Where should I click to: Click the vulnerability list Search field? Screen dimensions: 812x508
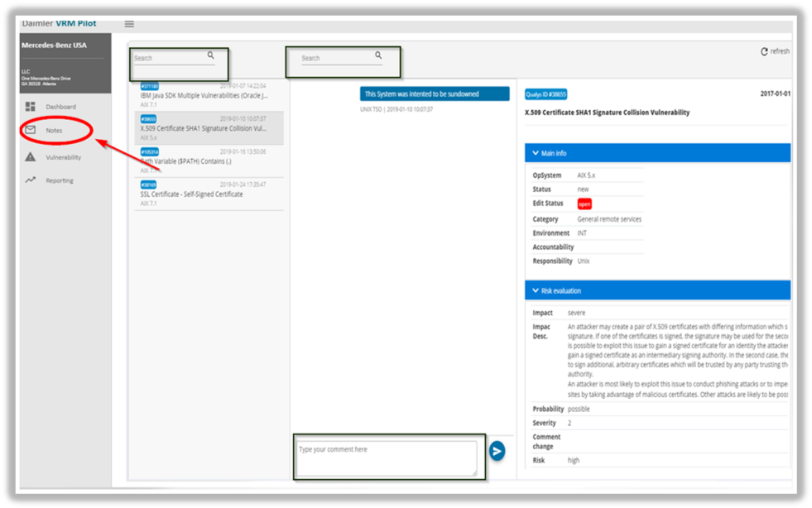168,59
